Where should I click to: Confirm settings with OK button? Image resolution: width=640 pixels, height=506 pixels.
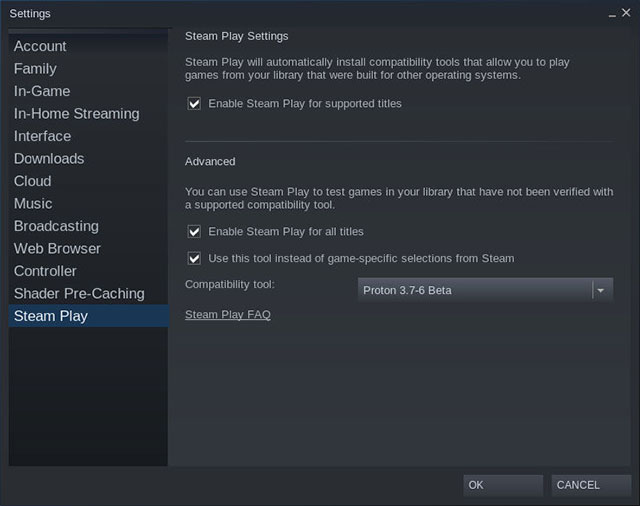502,485
